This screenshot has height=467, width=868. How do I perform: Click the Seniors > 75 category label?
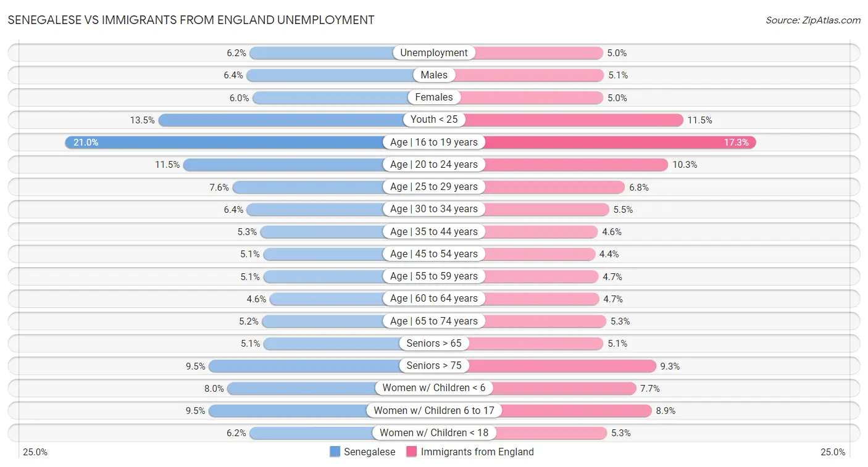434,366
